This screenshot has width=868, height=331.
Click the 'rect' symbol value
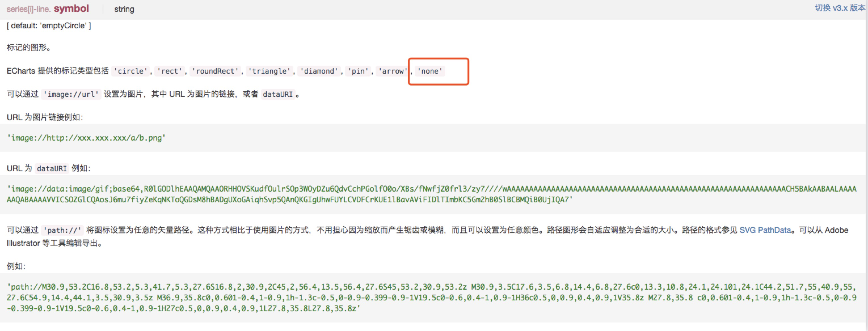(x=170, y=71)
